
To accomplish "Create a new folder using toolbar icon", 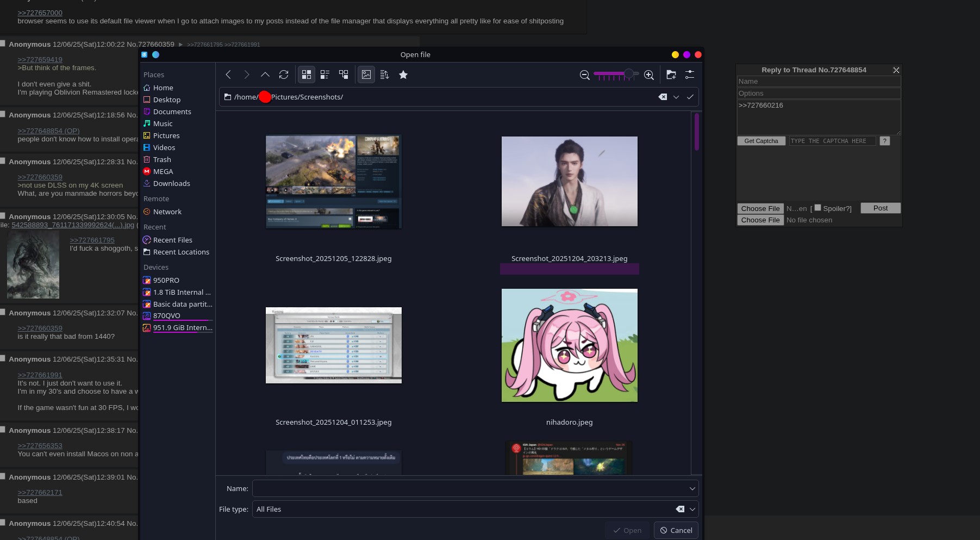I will 671,75.
